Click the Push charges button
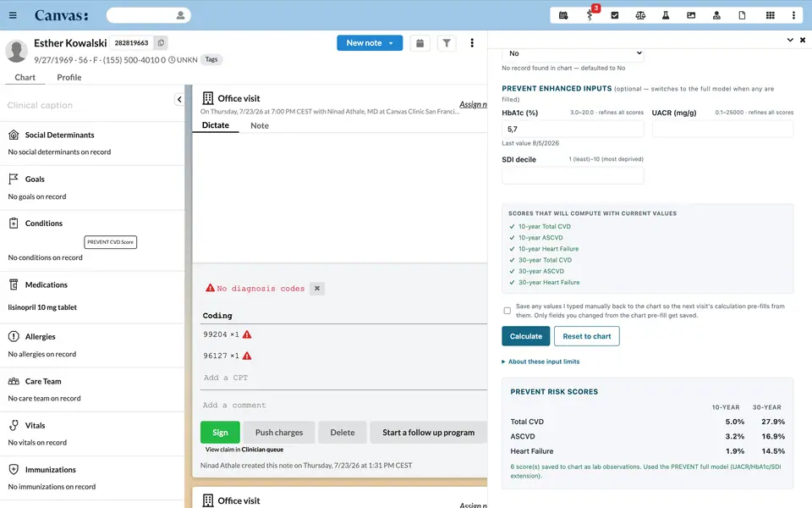The height and width of the screenshot is (508, 812). coord(279,433)
